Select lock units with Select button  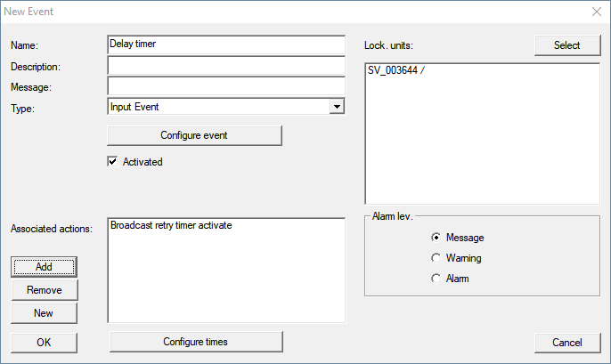[567, 44]
